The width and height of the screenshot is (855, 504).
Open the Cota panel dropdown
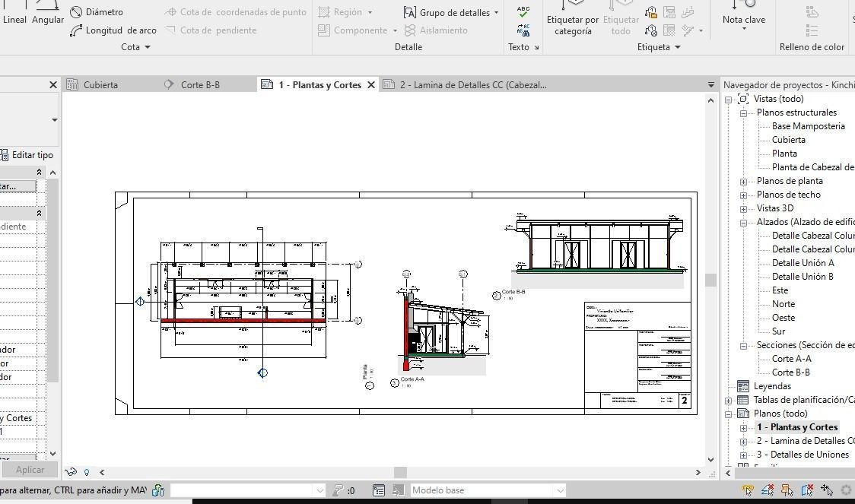[x=135, y=47]
